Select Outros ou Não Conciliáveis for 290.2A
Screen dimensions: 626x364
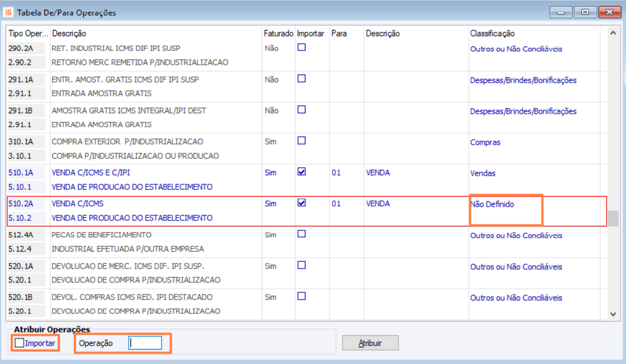point(516,49)
